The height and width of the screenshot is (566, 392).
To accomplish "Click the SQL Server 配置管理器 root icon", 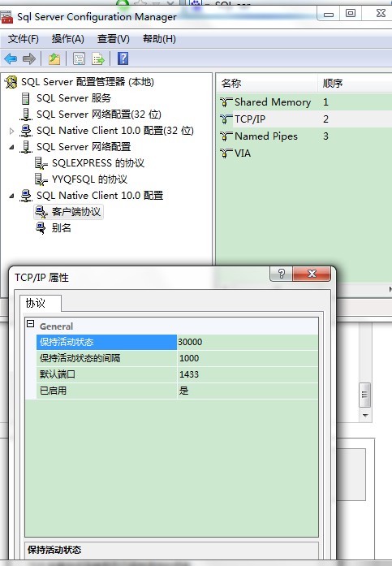I will [x=11, y=82].
